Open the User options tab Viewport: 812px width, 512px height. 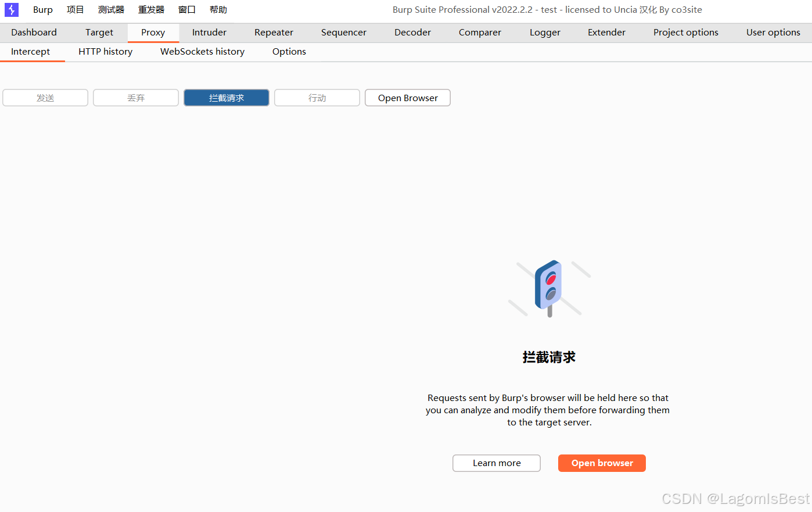coord(773,33)
